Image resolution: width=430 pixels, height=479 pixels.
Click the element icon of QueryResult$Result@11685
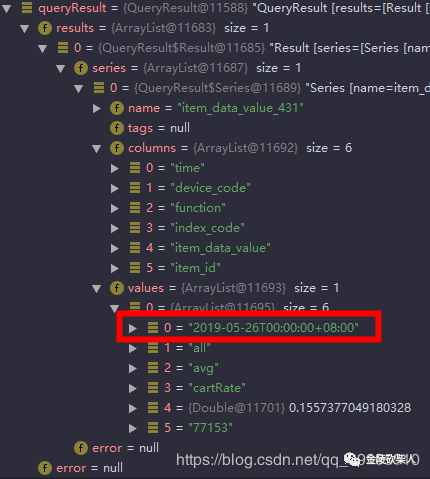pyautogui.click(x=63, y=48)
